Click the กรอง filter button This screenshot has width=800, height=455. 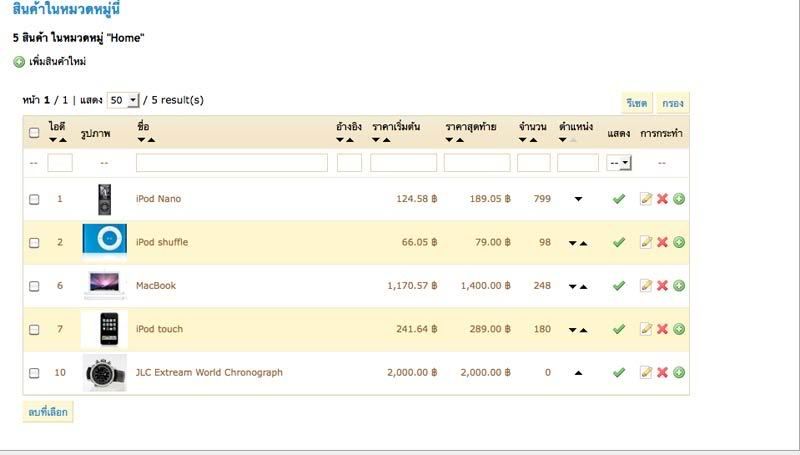pyautogui.click(x=672, y=103)
